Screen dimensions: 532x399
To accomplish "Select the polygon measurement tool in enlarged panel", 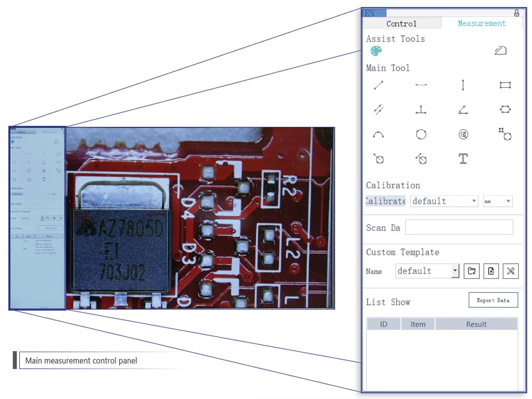I will (x=505, y=109).
